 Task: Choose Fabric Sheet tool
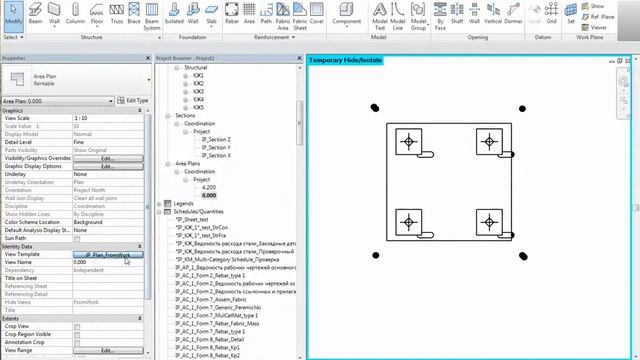300,17
